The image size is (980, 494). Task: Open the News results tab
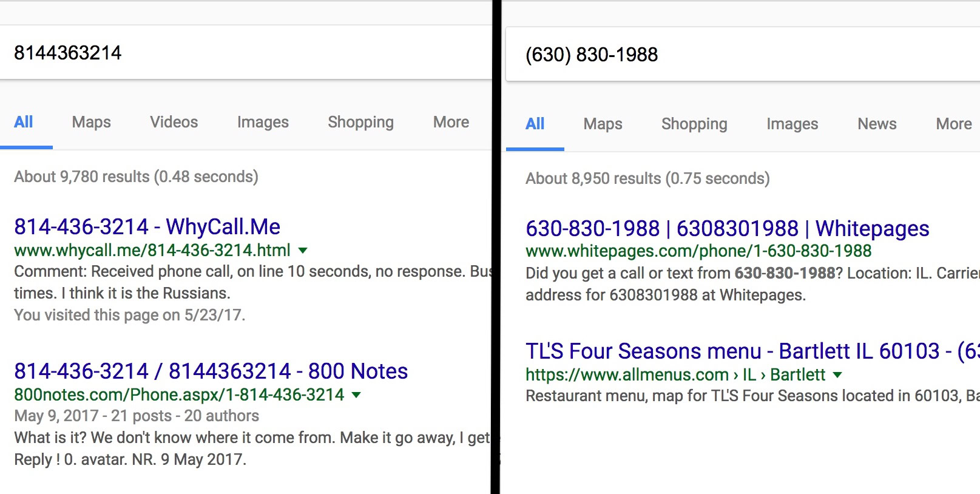[x=877, y=124]
